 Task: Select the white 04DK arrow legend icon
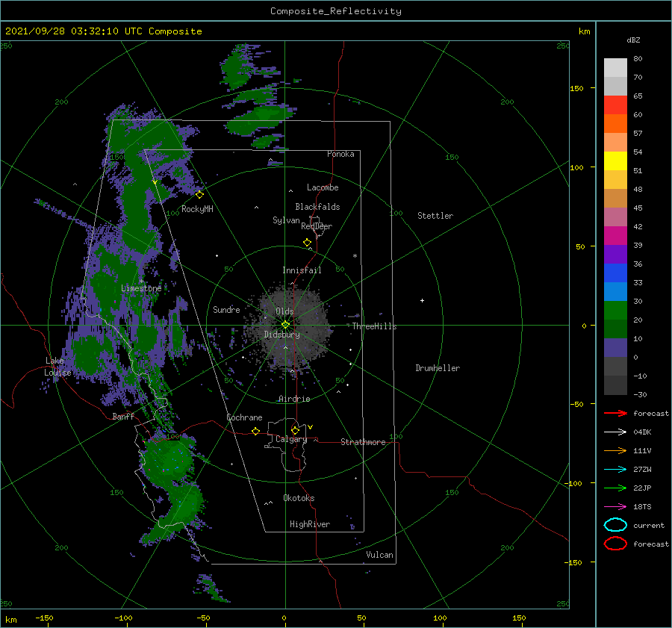pyautogui.click(x=615, y=432)
